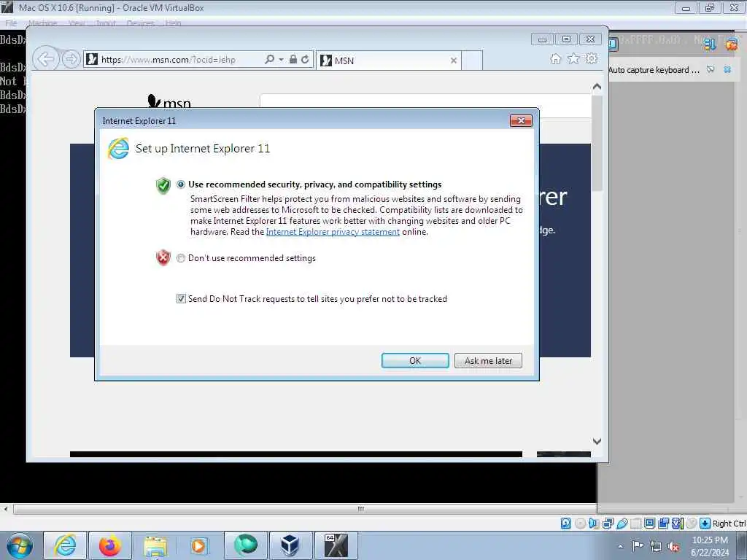Open Action Center flag icon
Image resolution: width=747 pixels, height=560 pixels.
tap(638, 546)
